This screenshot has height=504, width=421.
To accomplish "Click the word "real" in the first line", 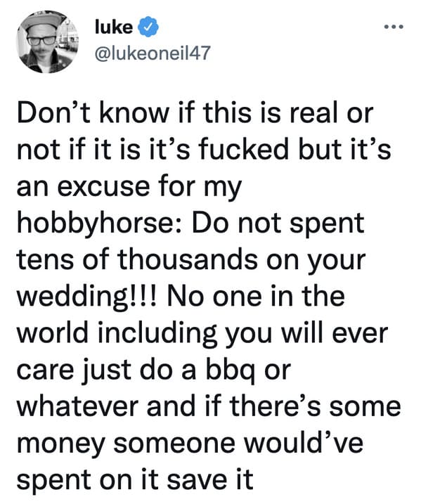I will 310,113.
